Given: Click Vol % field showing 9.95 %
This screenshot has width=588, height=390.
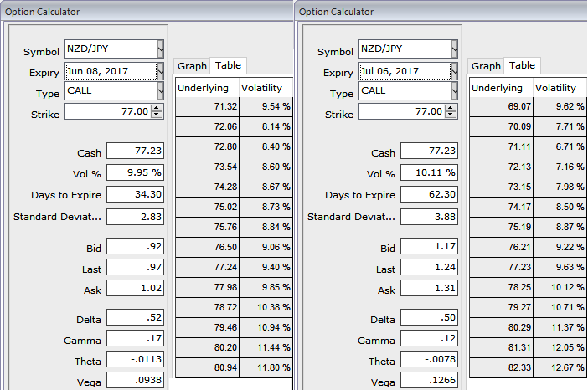Looking at the screenshot, I should [136, 172].
